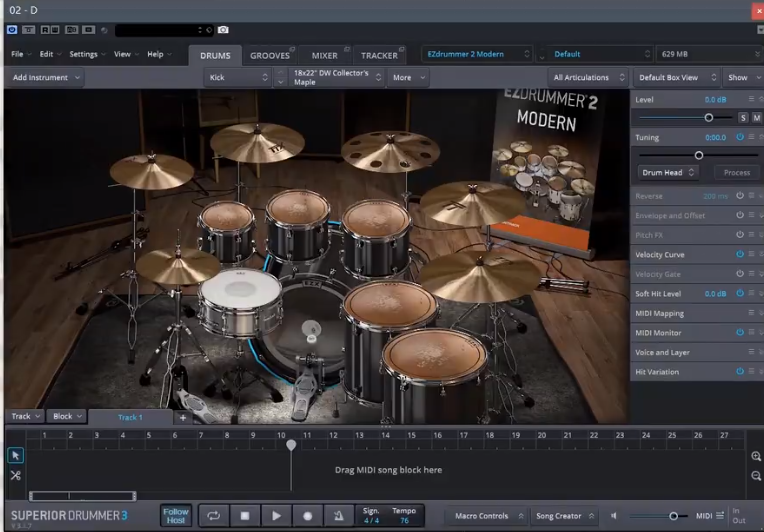Click the R toolbar icon
Screen dimensions: 764x532
[45, 30]
